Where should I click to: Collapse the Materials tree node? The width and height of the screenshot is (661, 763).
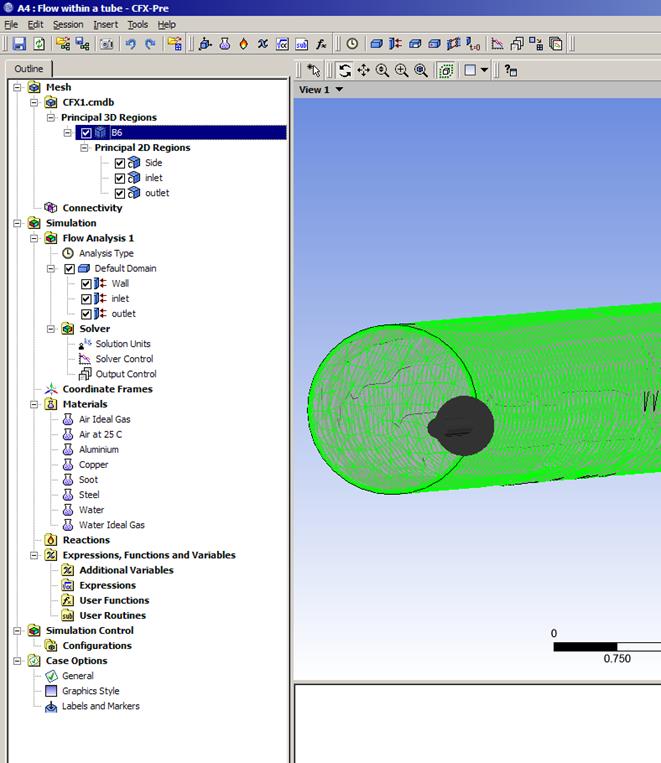click(35, 405)
